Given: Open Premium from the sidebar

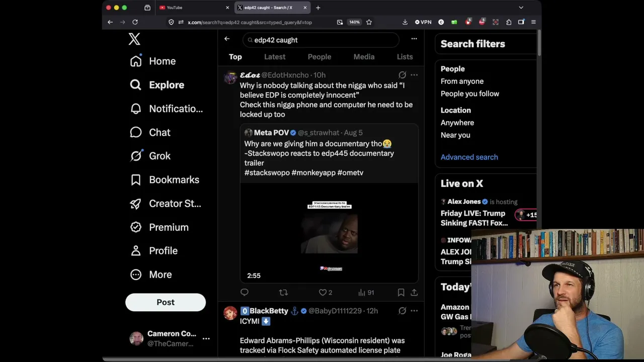Looking at the screenshot, I should pos(159,227).
